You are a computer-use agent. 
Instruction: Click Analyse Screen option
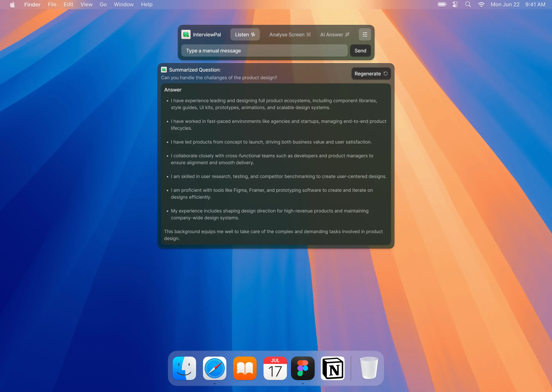pos(290,34)
